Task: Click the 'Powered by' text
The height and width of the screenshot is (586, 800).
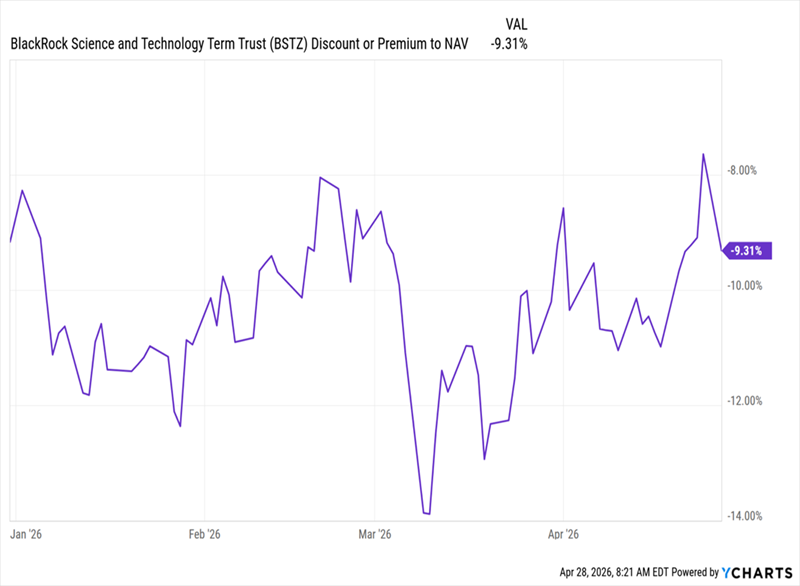Action: coord(685,573)
